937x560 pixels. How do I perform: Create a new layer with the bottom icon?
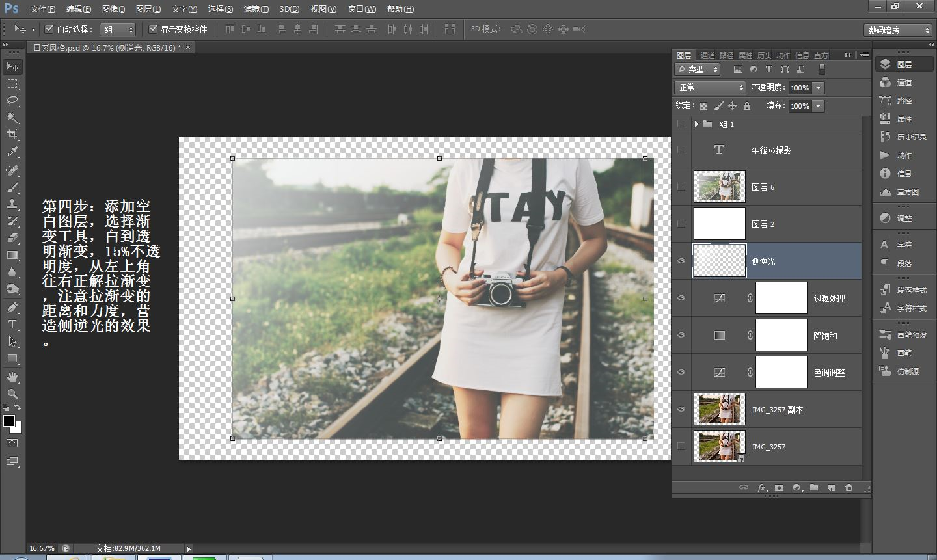[831, 488]
